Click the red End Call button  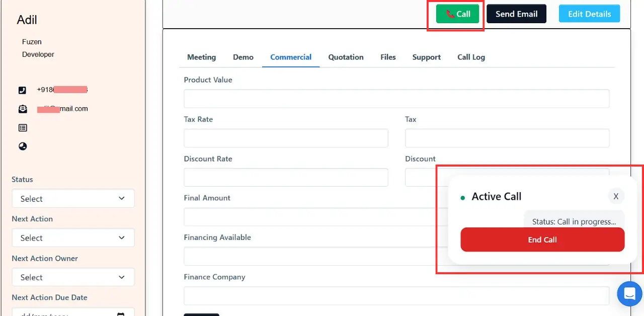coord(542,240)
